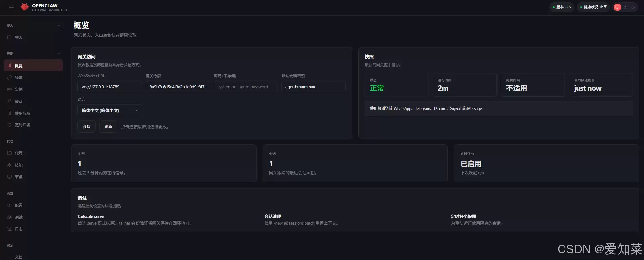Toggle the hamburger sidebar menu

point(11,7)
